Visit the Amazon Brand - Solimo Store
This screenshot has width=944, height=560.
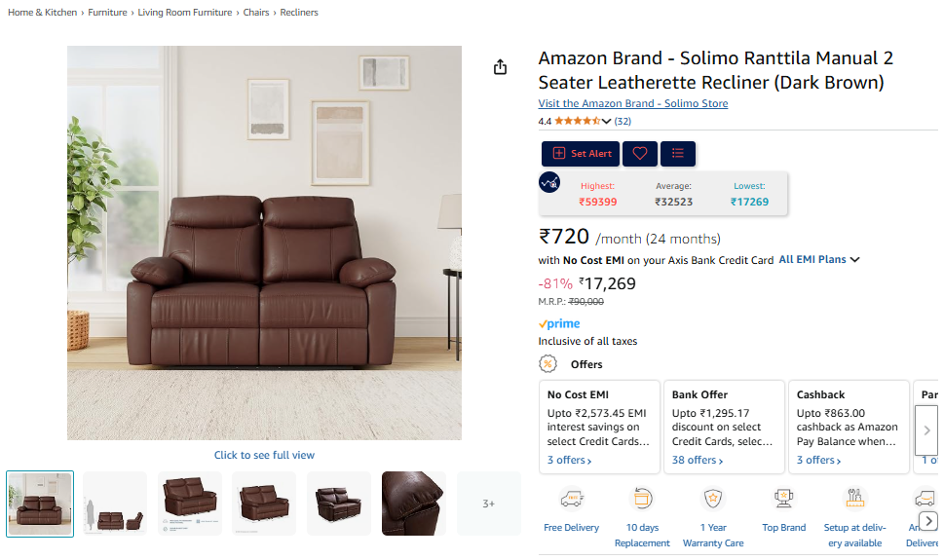pos(632,103)
